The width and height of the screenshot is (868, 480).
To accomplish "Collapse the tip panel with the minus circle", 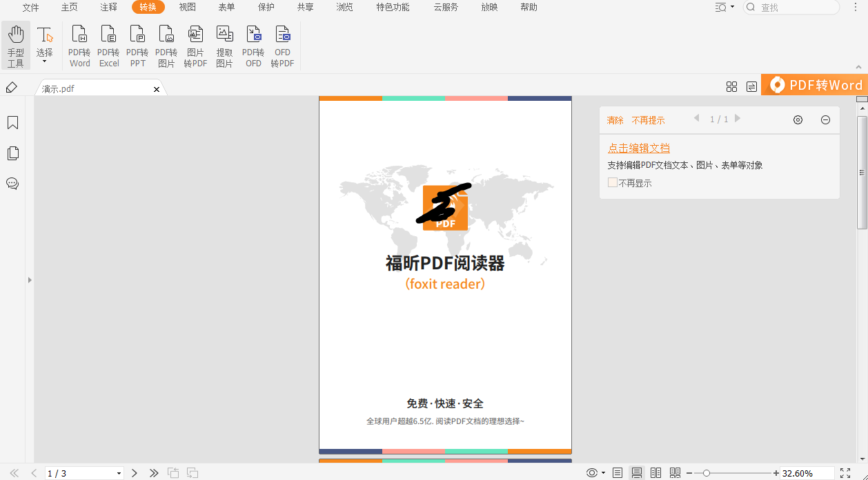I will click(825, 119).
